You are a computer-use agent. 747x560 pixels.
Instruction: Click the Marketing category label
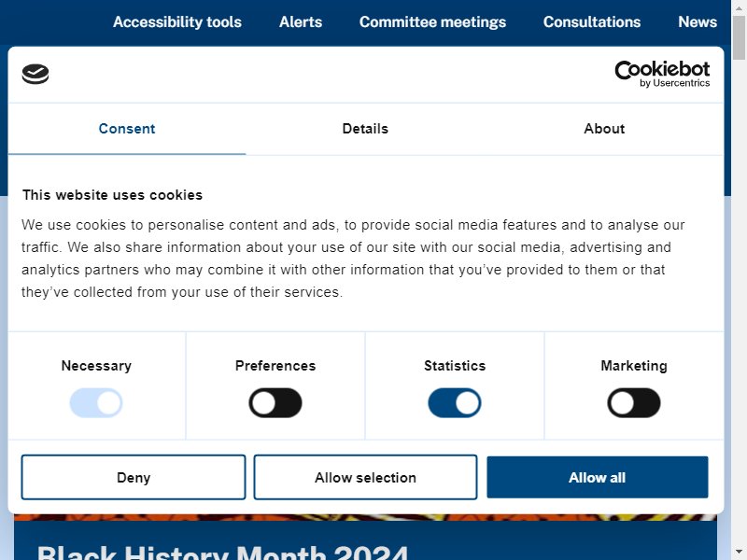tap(634, 366)
